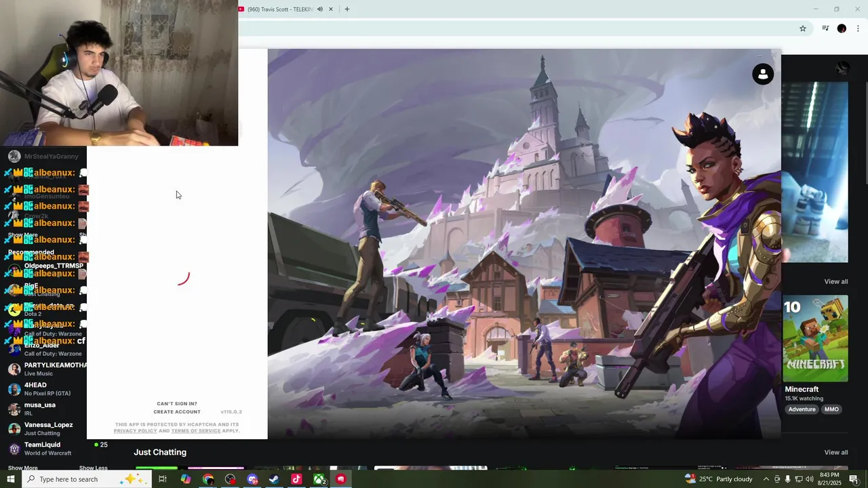Open the Windows Start menu

click(x=10, y=479)
